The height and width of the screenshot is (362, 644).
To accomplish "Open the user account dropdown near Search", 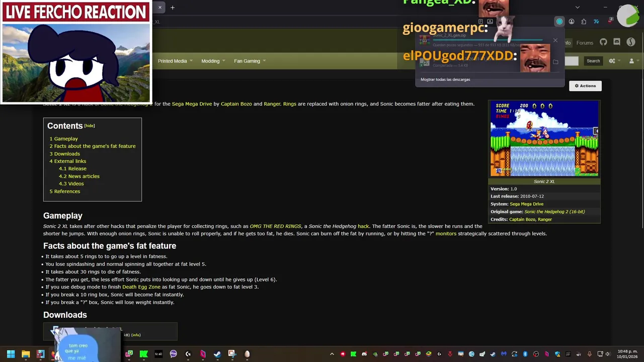I will pos(633,61).
